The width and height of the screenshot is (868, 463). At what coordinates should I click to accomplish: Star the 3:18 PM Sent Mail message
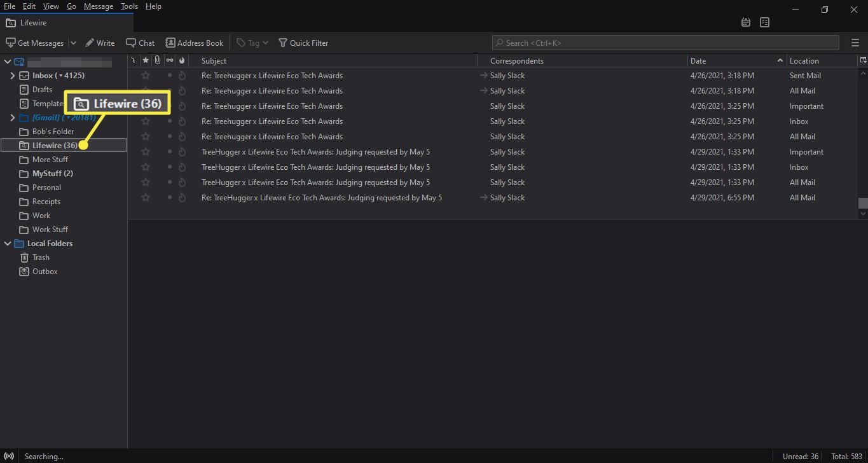(146, 75)
